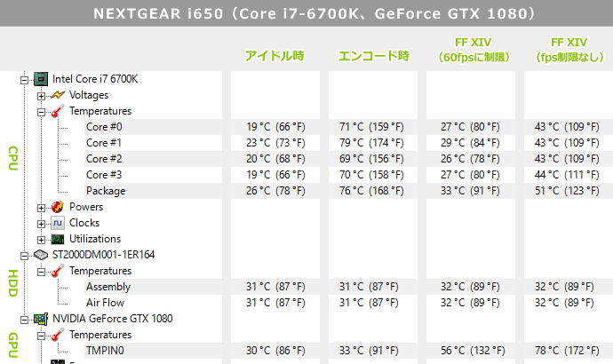Click the green GPU side label
Screen dimensions: 613x364
13,345
